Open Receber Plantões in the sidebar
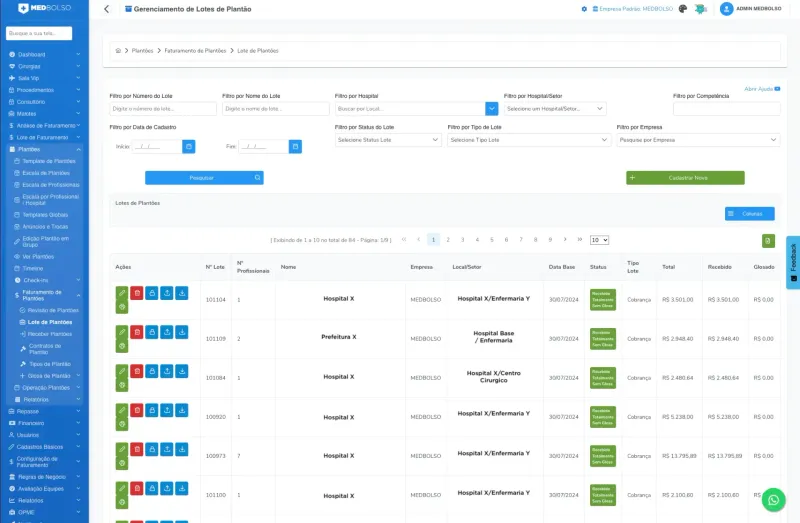800x523 pixels. click(49, 334)
